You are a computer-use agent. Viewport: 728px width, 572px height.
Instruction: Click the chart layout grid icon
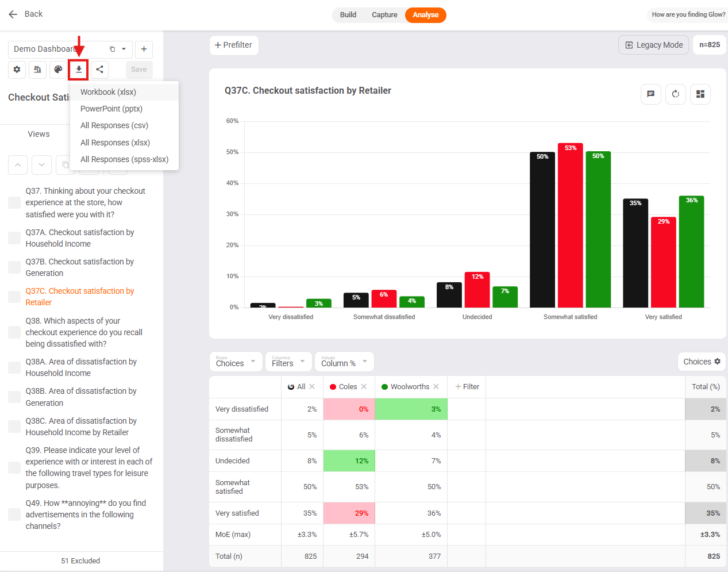coord(700,94)
